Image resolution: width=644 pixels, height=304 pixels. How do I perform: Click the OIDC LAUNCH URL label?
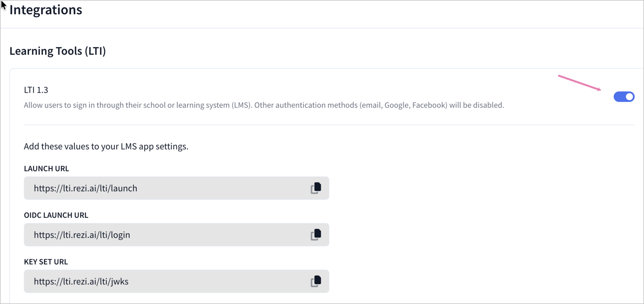(56, 215)
